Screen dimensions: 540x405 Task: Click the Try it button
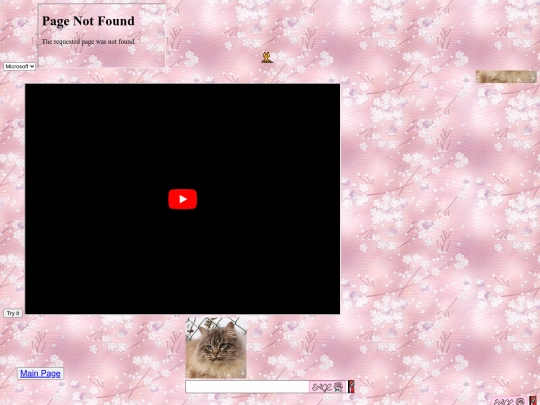click(13, 313)
